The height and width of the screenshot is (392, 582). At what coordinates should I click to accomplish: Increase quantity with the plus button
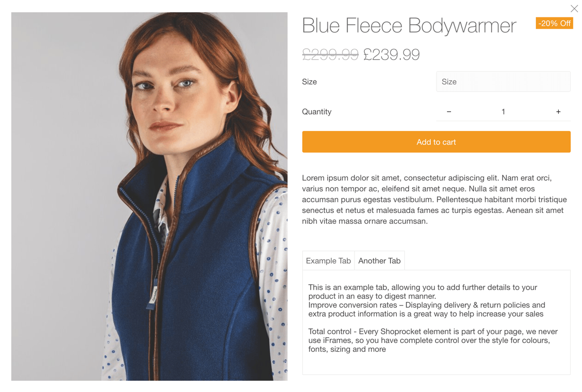coord(558,112)
